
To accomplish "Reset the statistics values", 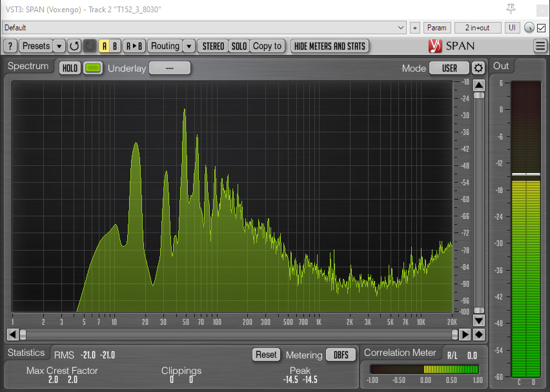I will coord(265,355).
